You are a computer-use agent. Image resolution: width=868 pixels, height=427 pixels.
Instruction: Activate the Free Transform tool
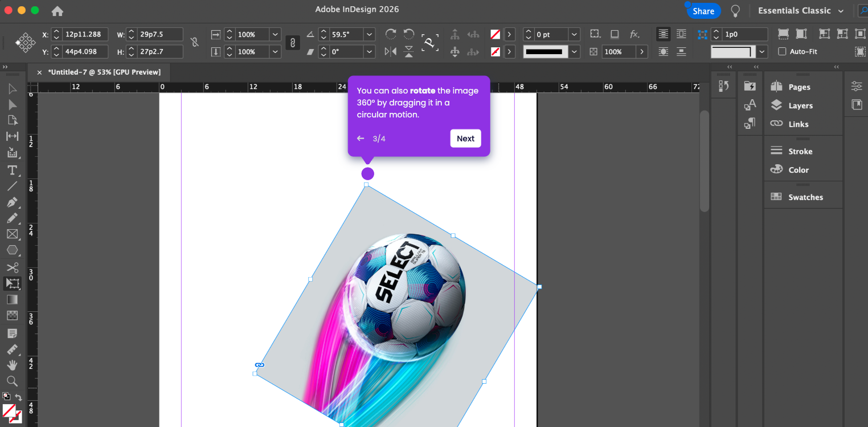pos(12,283)
